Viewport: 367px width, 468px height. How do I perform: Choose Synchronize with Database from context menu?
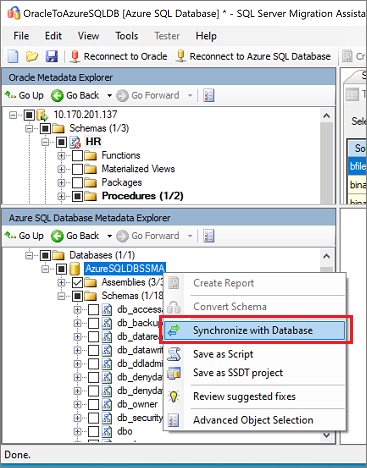click(254, 330)
